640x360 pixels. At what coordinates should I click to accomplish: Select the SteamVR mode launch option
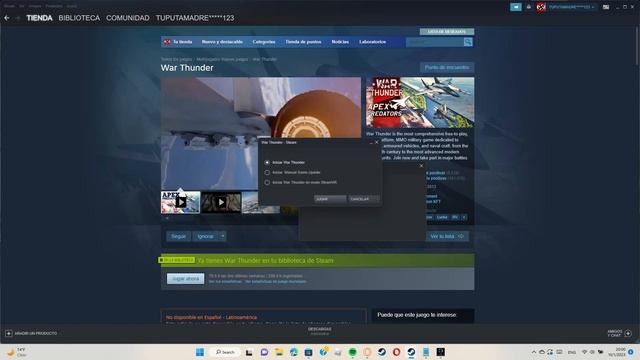click(267, 182)
